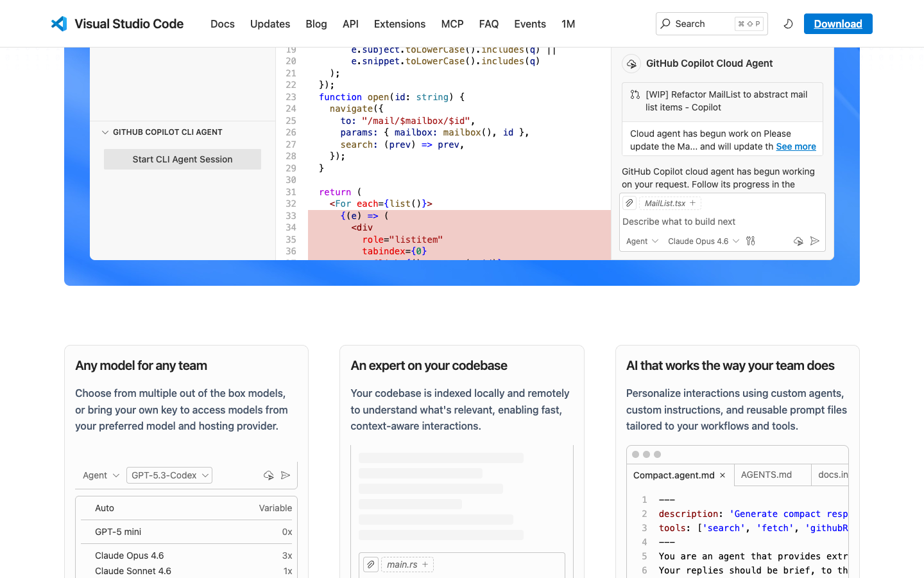This screenshot has width=924, height=578.
Task: Select the Compact.agent.md tab
Action: pos(674,475)
